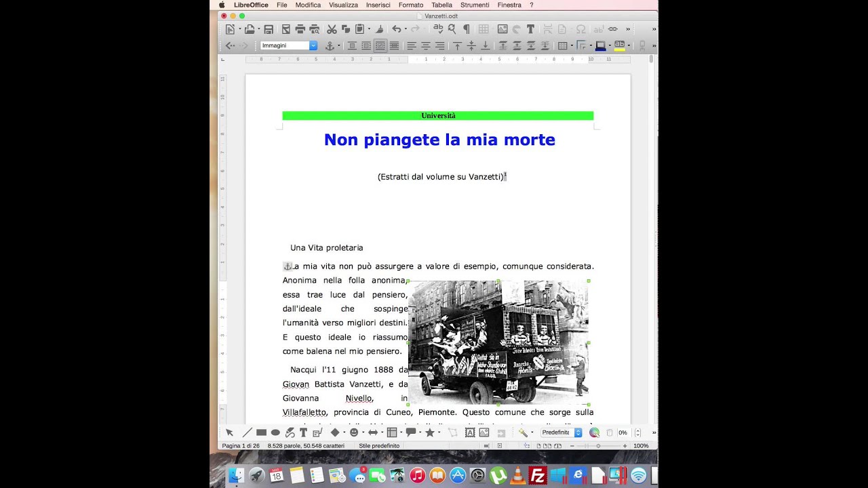Image resolution: width=868 pixels, height=488 pixels.
Task: Click the line color swatch button
Action: pyautogui.click(x=600, y=45)
